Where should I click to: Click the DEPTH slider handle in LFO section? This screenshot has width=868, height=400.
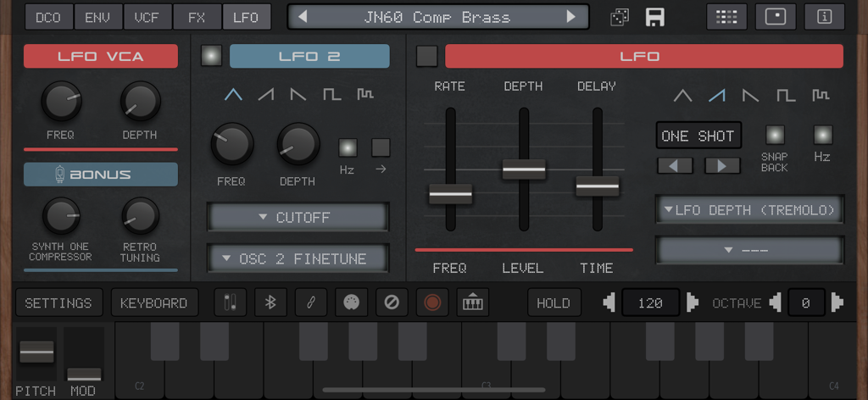point(524,169)
